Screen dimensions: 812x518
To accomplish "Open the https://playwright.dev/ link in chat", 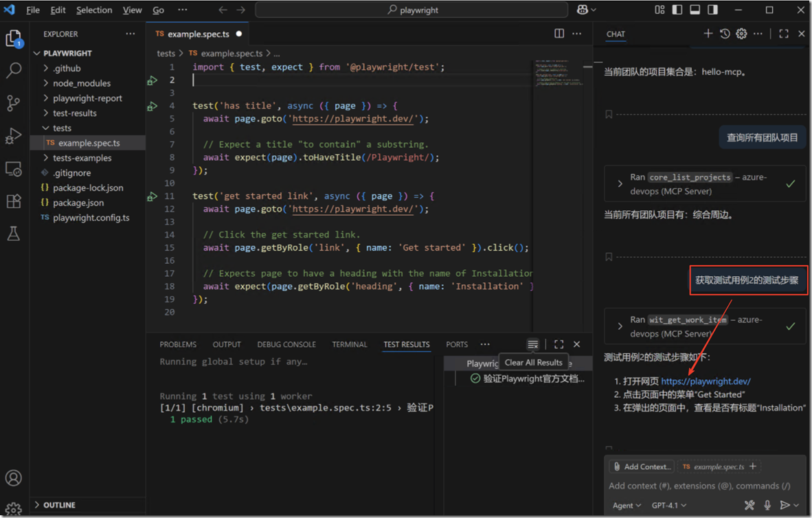I will (x=706, y=381).
